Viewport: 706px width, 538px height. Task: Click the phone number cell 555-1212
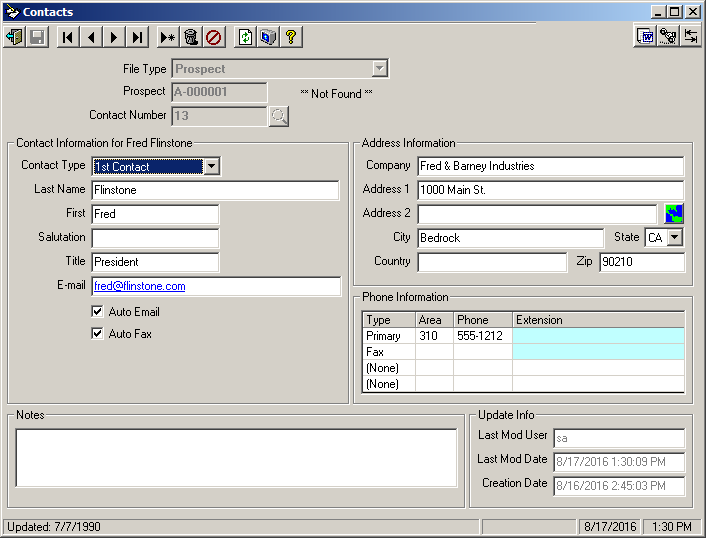[x=483, y=336]
